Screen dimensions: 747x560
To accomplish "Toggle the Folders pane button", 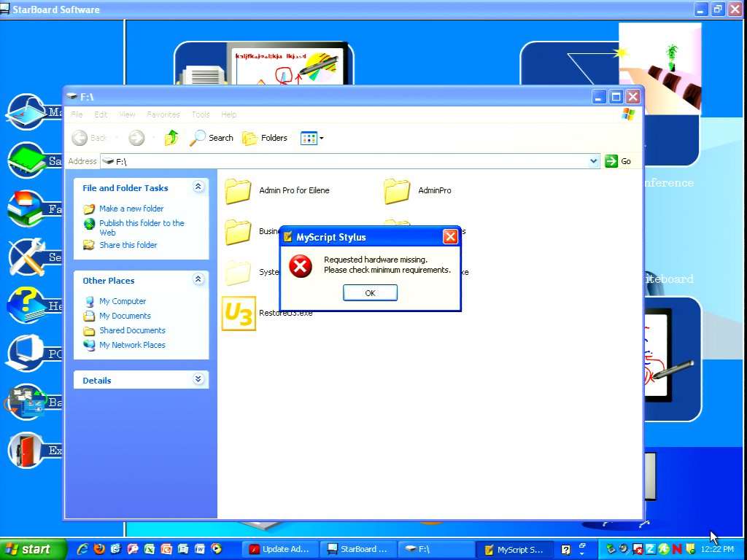I will pos(266,138).
